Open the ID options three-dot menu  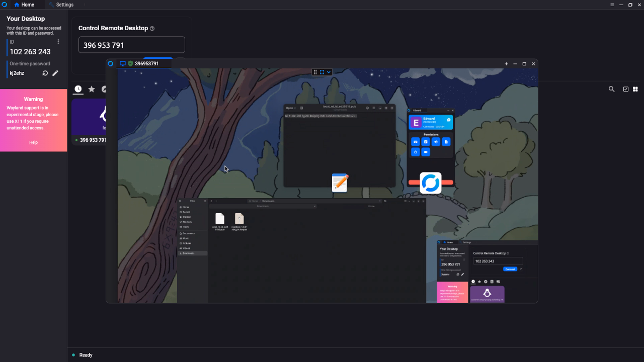pyautogui.click(x=58, y=42)
